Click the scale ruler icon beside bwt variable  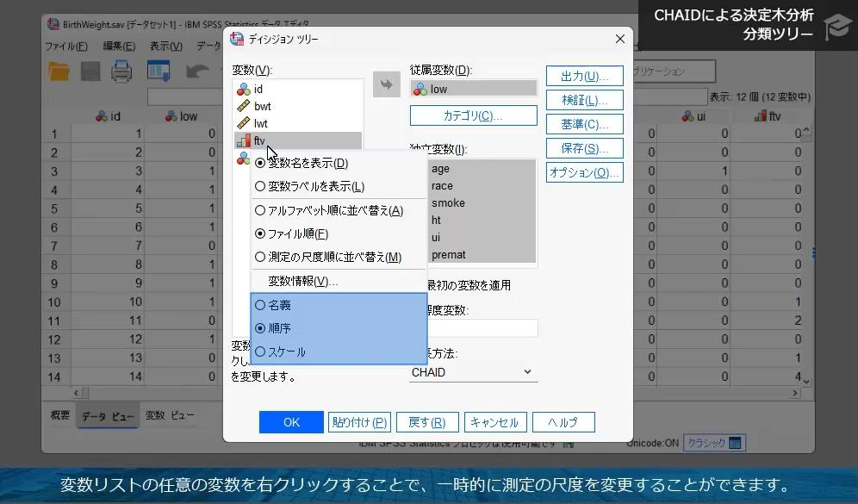point(243,106)
